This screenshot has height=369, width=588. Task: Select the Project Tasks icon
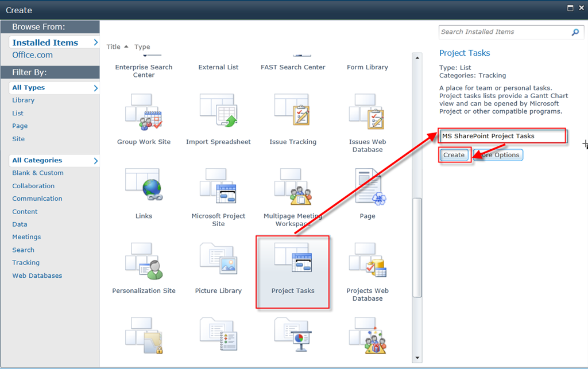pos(293,262)
